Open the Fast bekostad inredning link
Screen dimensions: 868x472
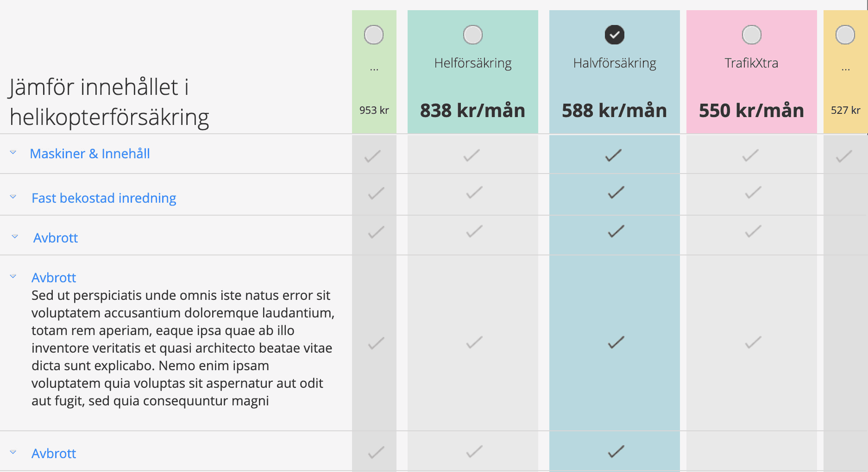point(104,198)
